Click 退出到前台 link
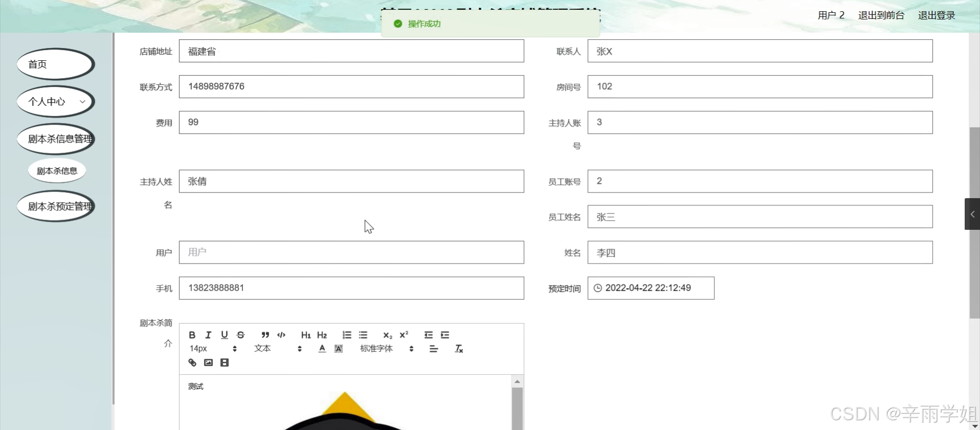 pos(881,15)
